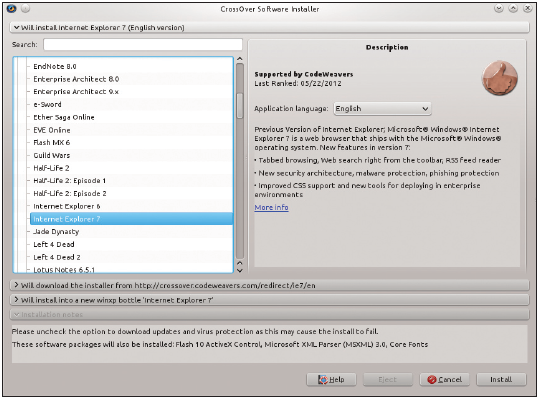Viewport: 540px width, 400px height.
Task: Click the window menu button beside app icon
Action: (x=25, y=9)
